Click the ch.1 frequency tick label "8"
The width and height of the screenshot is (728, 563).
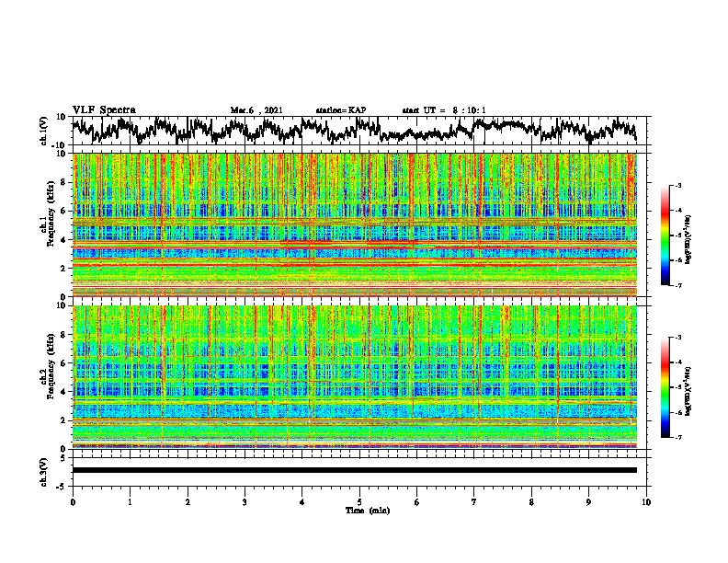63,182
